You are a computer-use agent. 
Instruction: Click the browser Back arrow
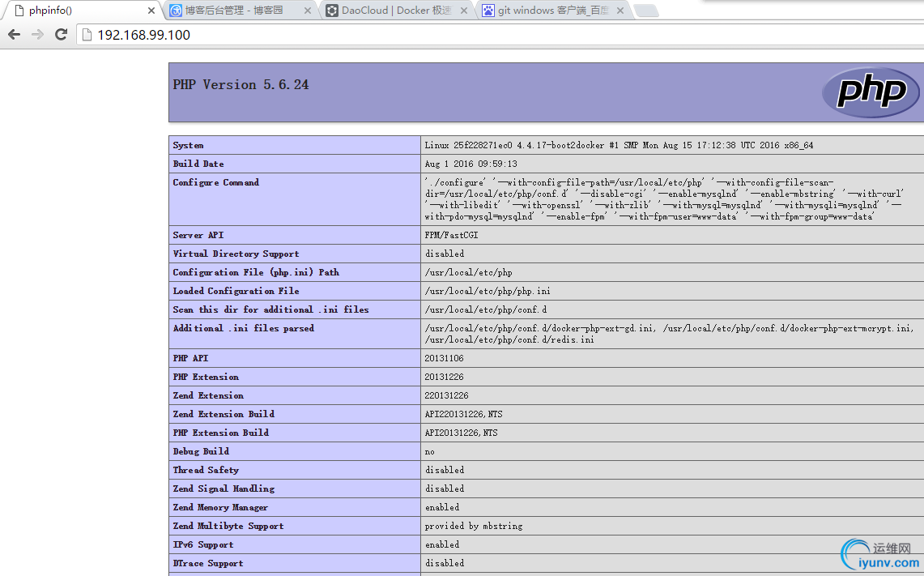tap(14, 35)
